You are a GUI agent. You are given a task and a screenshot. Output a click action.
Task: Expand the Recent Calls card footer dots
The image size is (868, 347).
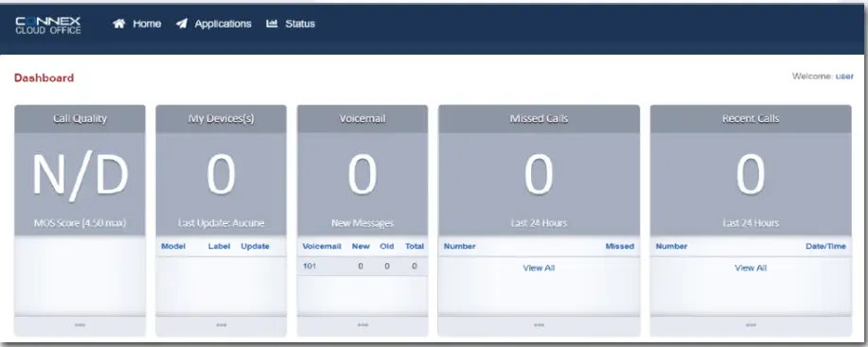[751, 325]
